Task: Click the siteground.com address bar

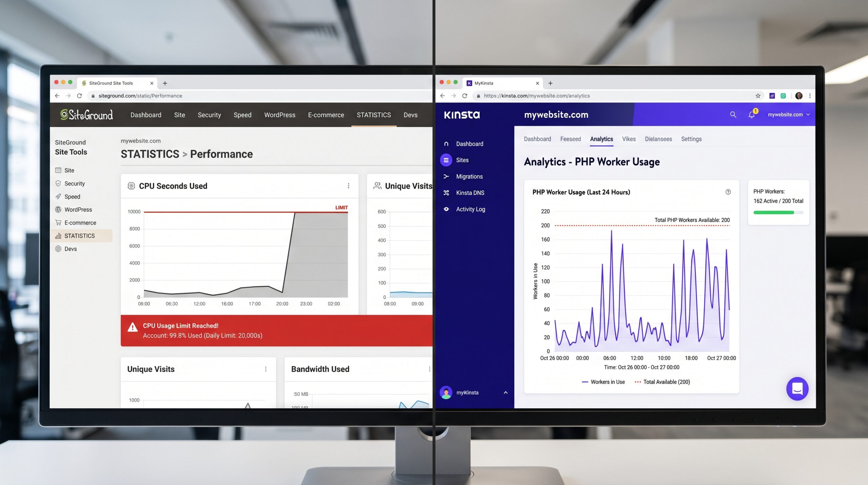Action: 259,96
